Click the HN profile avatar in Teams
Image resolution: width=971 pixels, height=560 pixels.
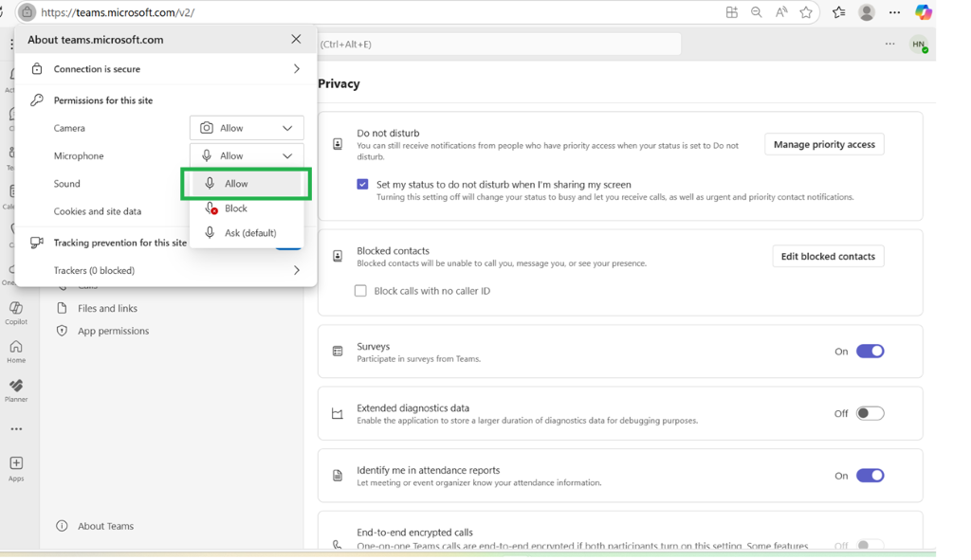[x=919, y=45]
